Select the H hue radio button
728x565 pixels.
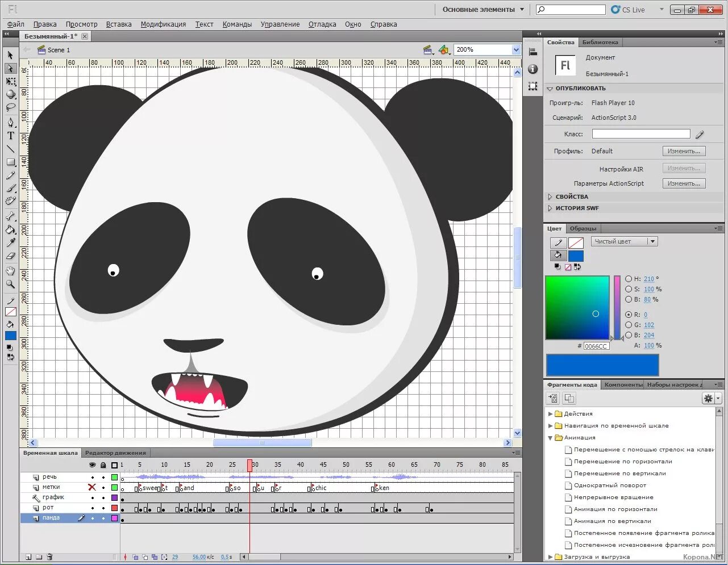(x=629, y=279)
